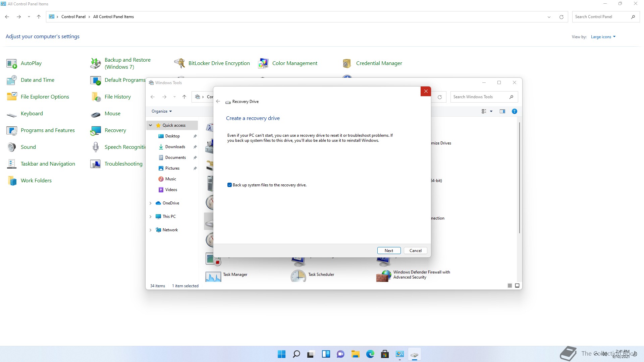Go up one level in Control Panel
The height and width of the screenshot is (362, 644).
pos(39,17)
